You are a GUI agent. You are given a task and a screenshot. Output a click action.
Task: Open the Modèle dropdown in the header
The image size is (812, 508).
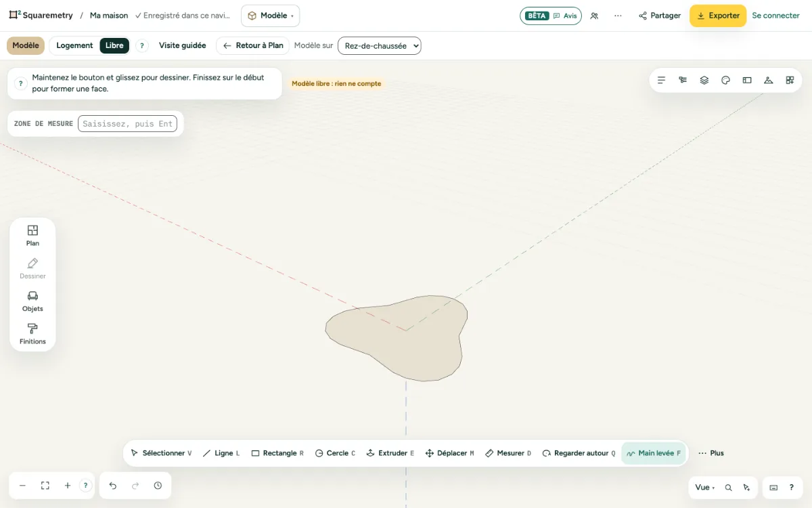(270, 16)
